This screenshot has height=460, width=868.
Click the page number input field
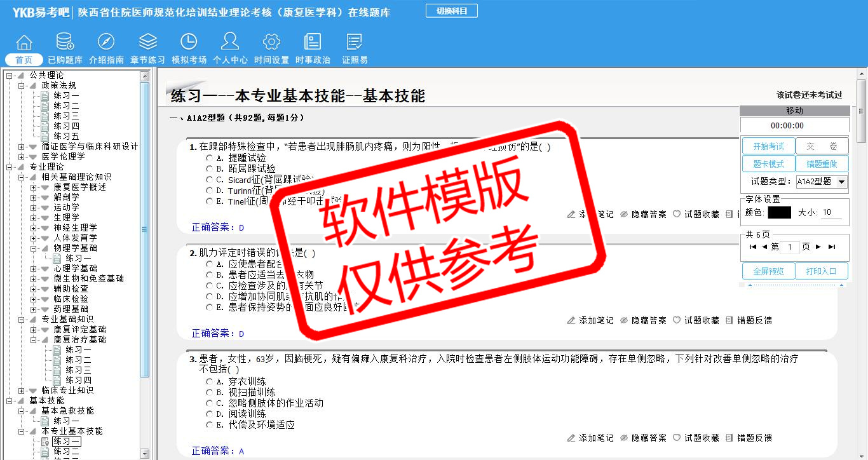pos(789,247)
